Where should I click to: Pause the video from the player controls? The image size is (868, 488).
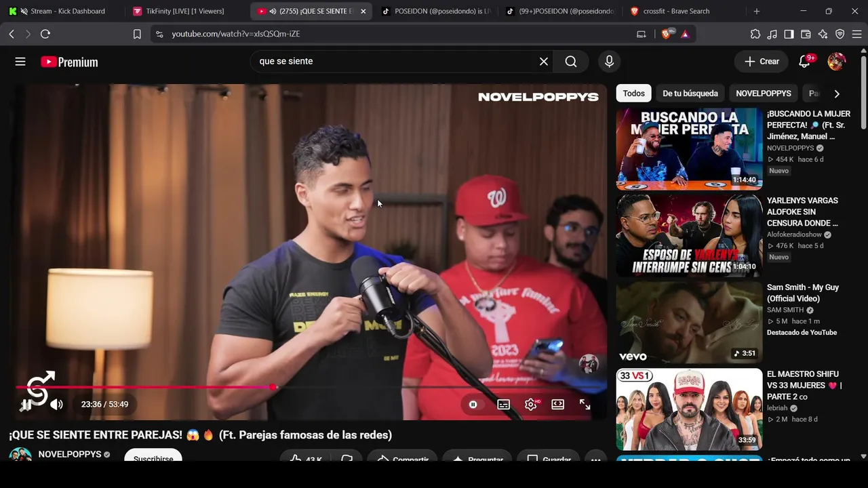point(26,405)
